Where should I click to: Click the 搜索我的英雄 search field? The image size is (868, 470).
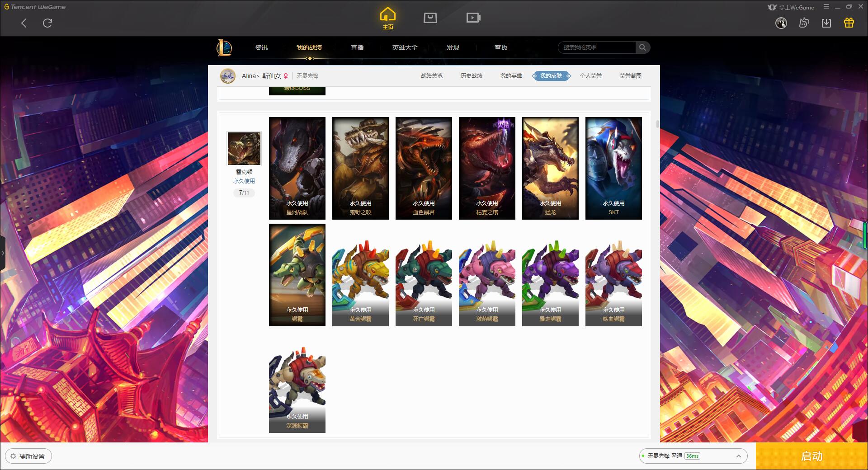pos(597,47)
